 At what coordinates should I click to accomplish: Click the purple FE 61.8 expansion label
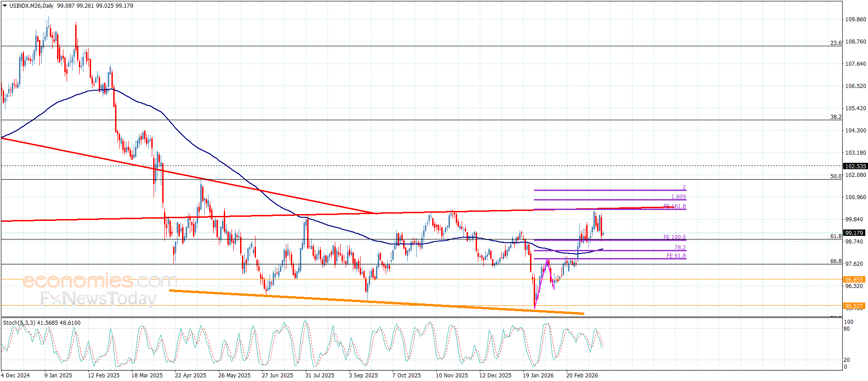pos(676,256)
